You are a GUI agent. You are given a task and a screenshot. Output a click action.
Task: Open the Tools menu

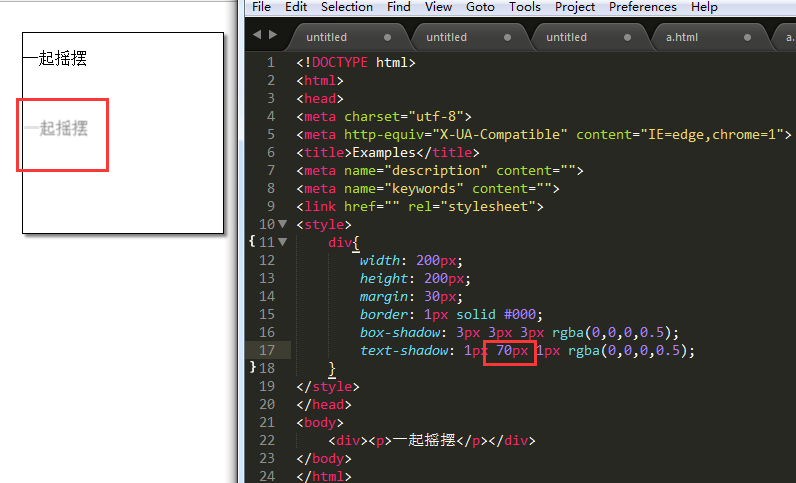click(x=525, y=7)
